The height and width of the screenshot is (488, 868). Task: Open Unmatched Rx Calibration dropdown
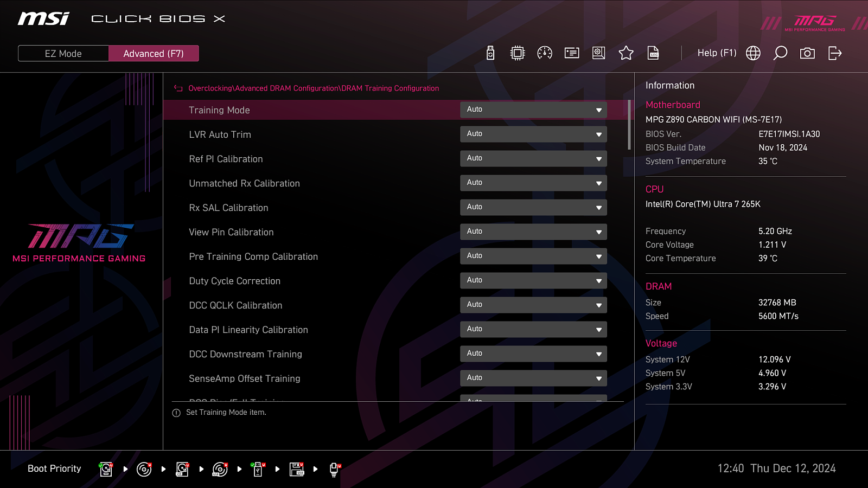(x=533, y=183)
